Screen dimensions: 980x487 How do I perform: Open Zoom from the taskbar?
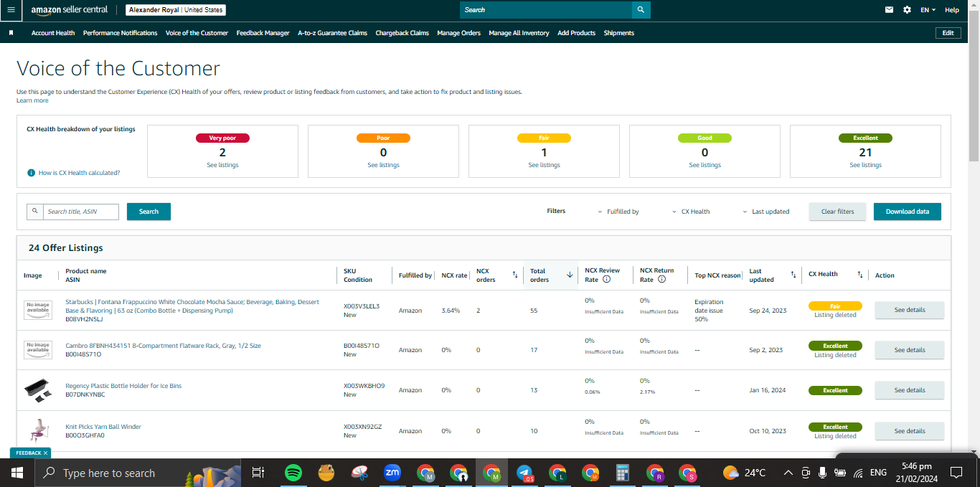(x=392, y=473)
